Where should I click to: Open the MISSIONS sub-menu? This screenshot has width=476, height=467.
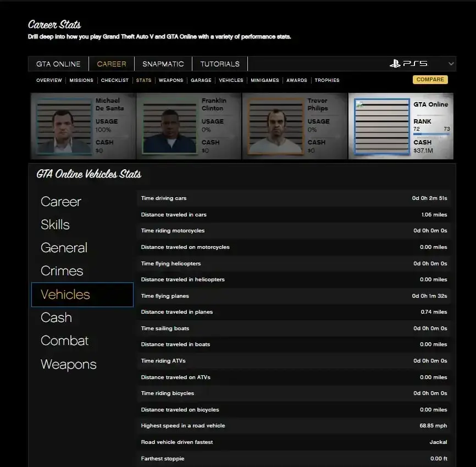[x=81, y=80]
